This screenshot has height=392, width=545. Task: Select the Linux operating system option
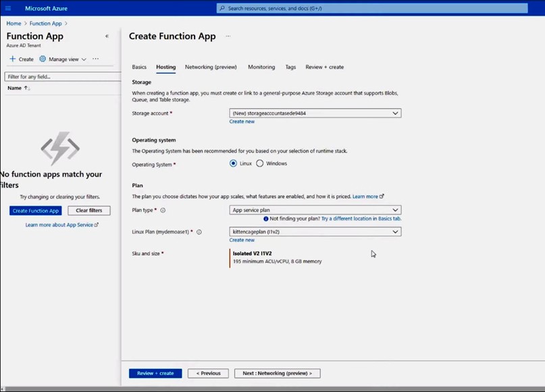(x=233, y=163)
